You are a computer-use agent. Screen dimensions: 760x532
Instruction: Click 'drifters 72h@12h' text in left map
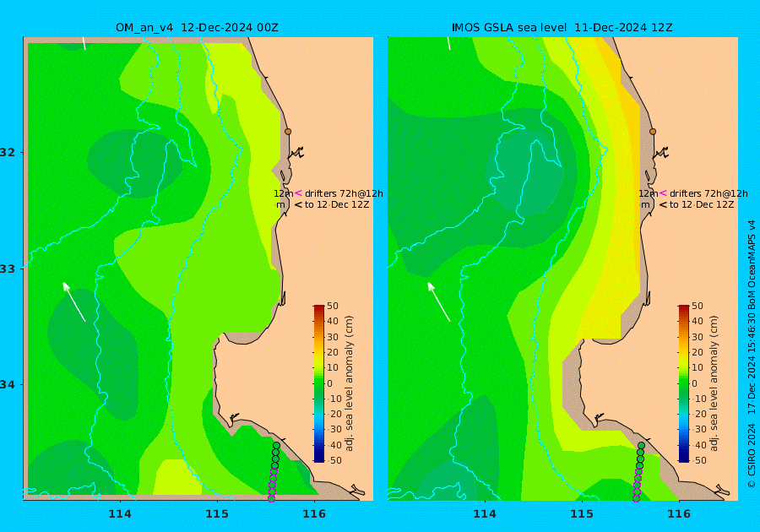(x=344, y=193)
